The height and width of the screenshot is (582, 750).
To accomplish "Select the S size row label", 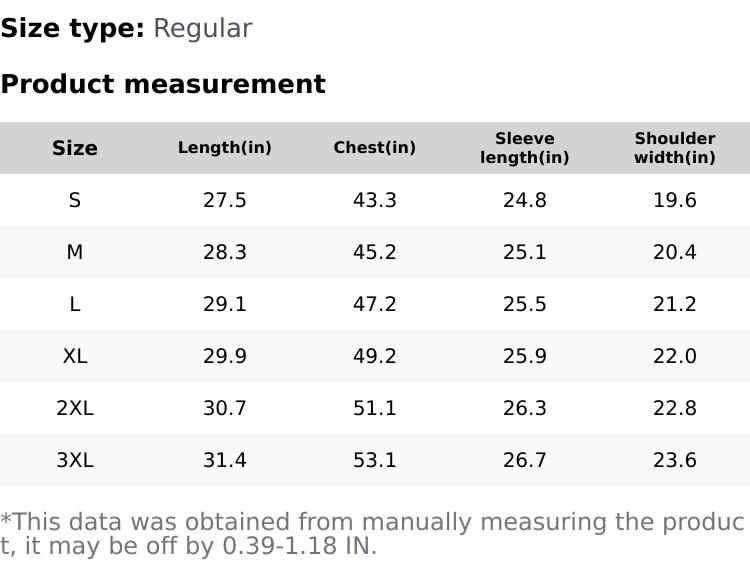I will 75,200.
